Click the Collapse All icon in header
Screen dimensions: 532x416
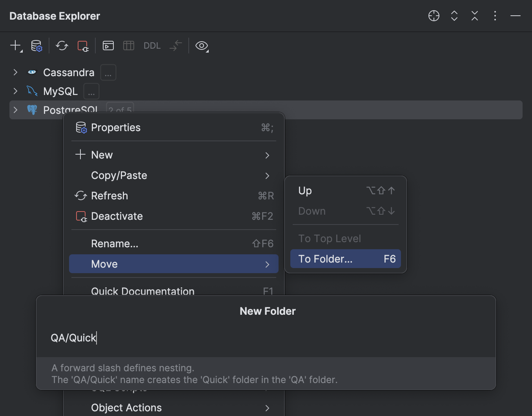475,16
